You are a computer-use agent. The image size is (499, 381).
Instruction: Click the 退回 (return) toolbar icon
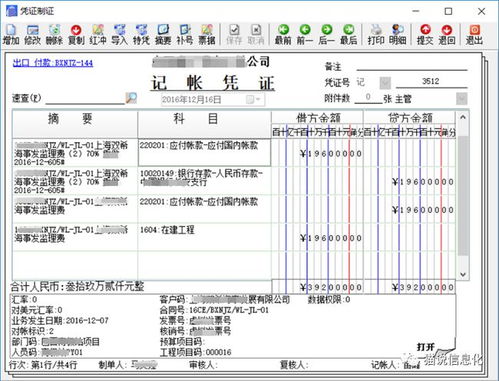click(447, 35)
